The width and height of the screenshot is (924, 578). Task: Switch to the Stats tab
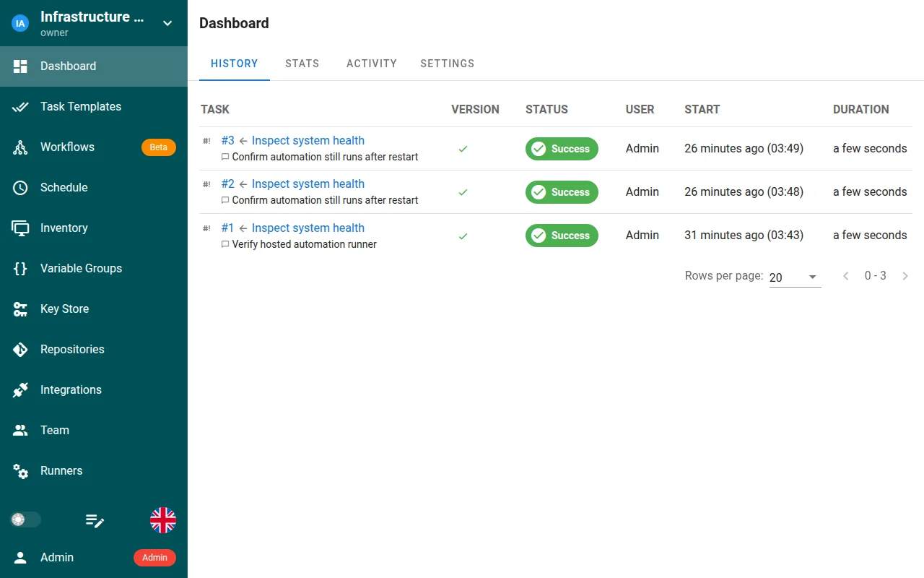(302, 64)
